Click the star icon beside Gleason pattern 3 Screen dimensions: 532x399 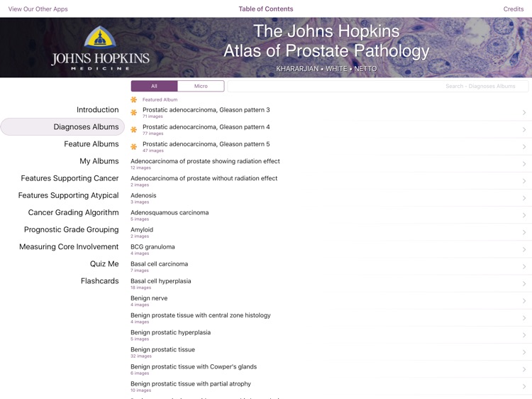tap(133, 113)
